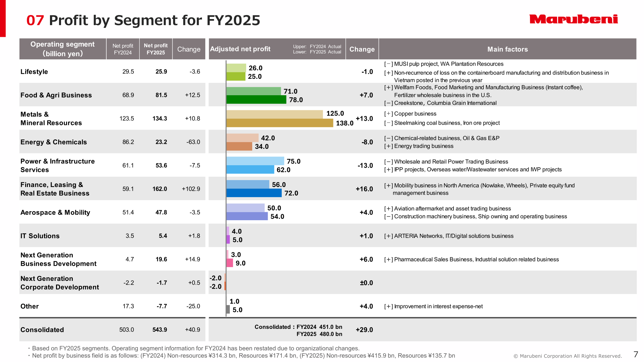The width and height of the screenshot is (644, 362).
Task: Click 'ARTERIA Networks, IT/Digital solutions business' factor
Action: coord(454,236)
